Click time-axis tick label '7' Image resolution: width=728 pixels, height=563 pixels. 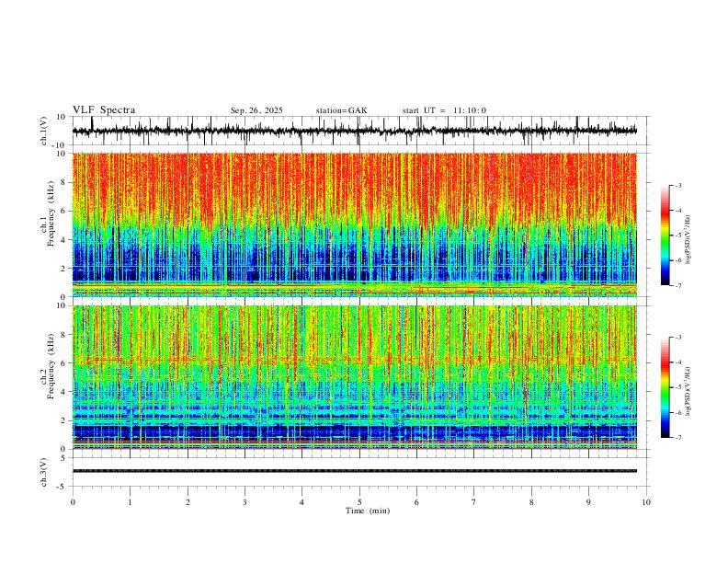click(474, 502)
